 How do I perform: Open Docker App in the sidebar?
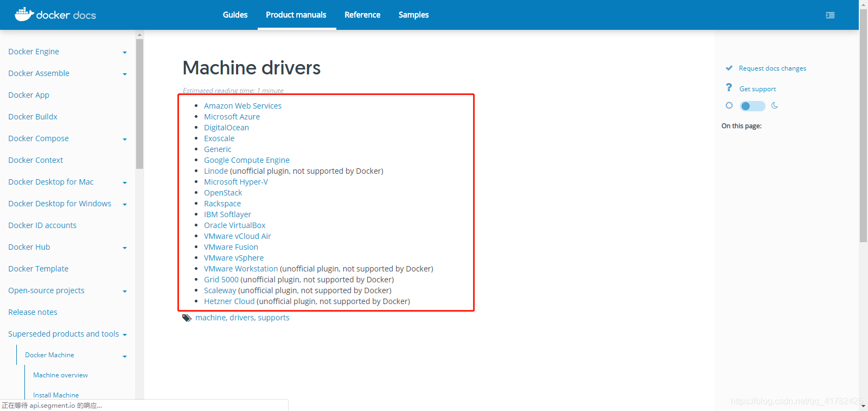click(x=29, y=95)
